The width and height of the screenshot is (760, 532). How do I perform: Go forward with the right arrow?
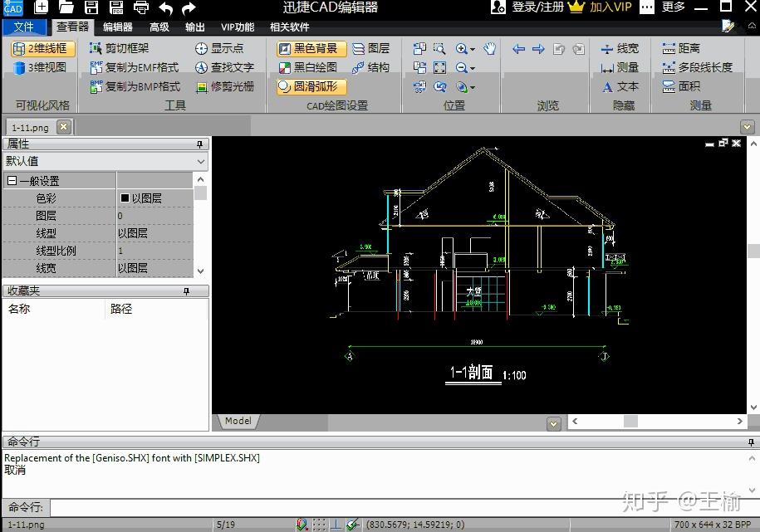point(538,48)
